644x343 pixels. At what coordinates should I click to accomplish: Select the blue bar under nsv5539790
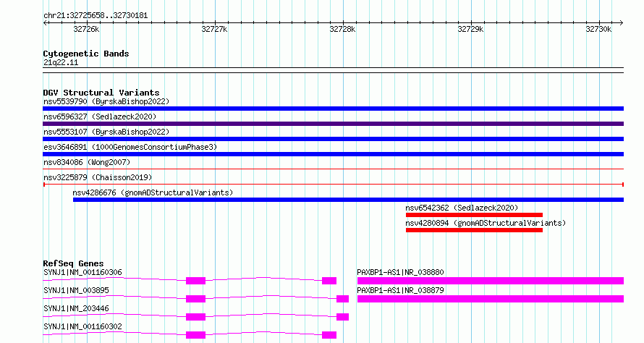[x=333, y=109]
